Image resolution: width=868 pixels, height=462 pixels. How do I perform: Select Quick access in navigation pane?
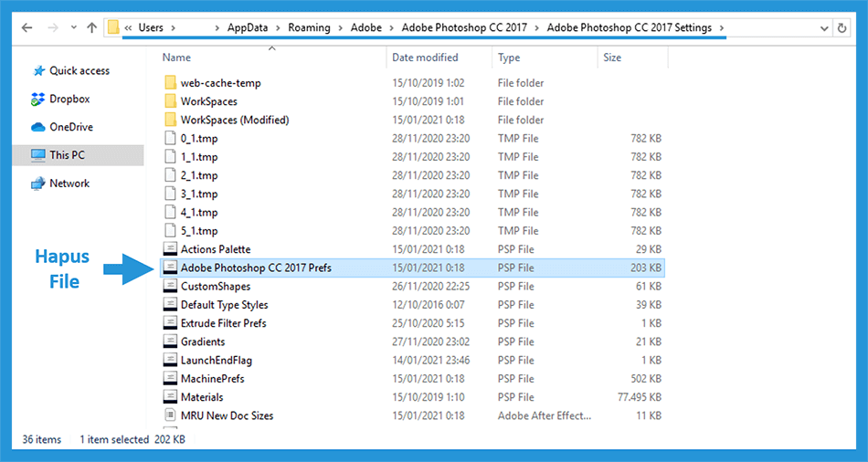click(x=79, y=71)
